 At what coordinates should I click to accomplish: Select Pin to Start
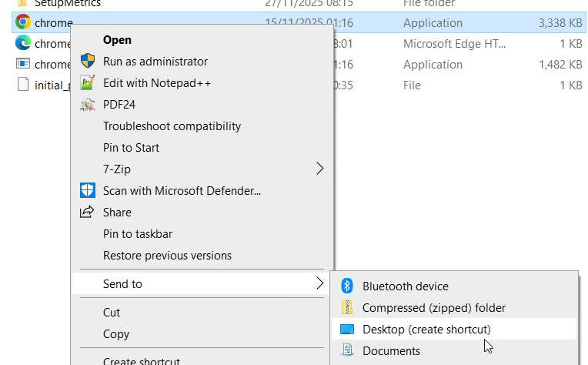[x=131, y=147]
